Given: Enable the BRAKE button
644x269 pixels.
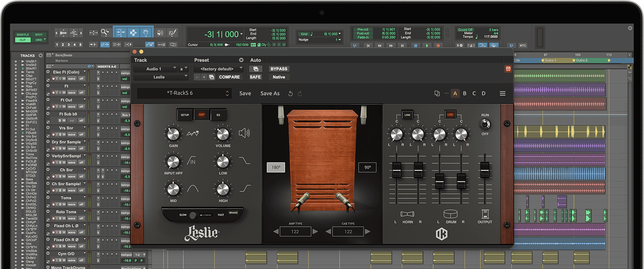Looking at the screenshot, I should (233, 213).
